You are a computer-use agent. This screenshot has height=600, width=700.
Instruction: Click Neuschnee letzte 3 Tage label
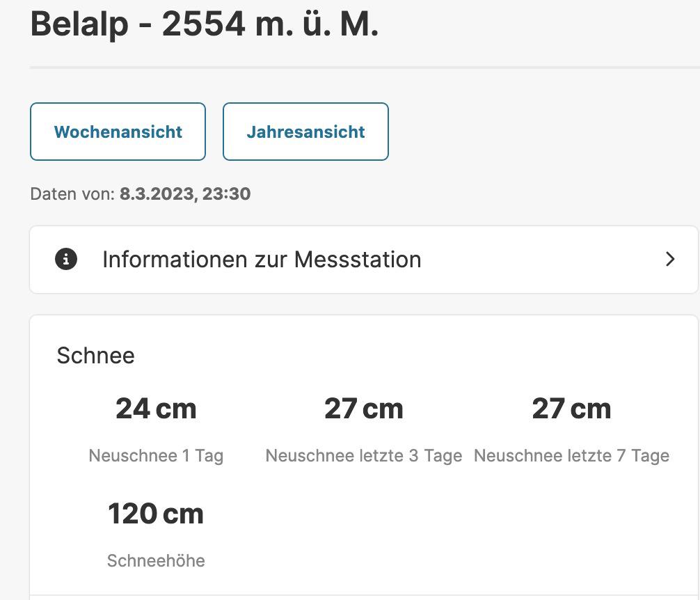coord(364,456)
